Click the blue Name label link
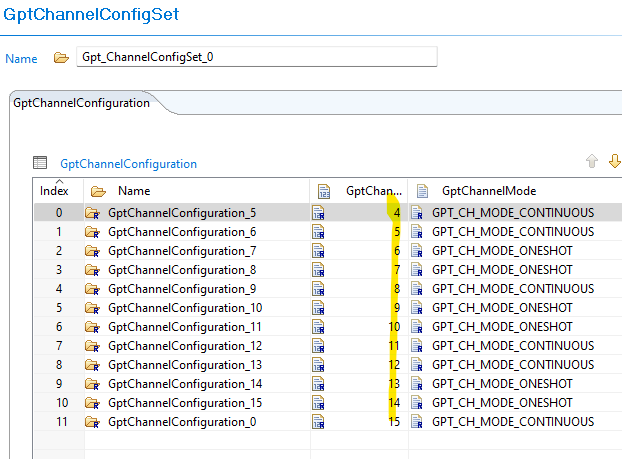622x459 pixels. click(21, 59)
